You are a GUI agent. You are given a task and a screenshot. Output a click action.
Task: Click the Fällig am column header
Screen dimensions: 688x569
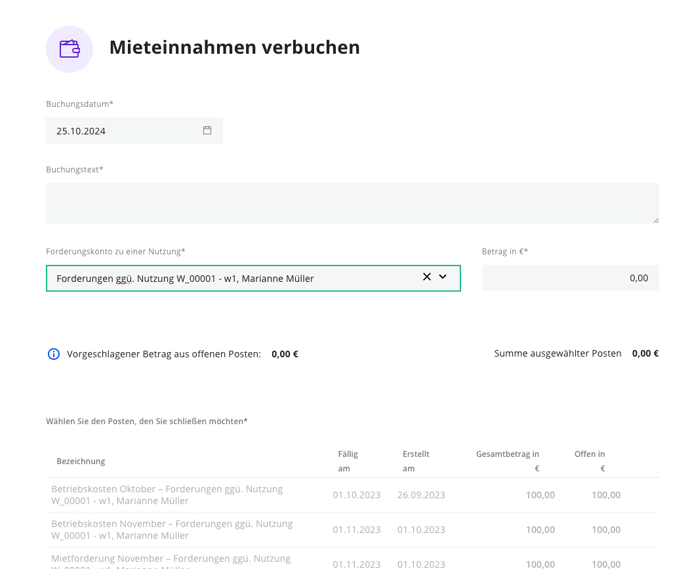coord(348,461)
